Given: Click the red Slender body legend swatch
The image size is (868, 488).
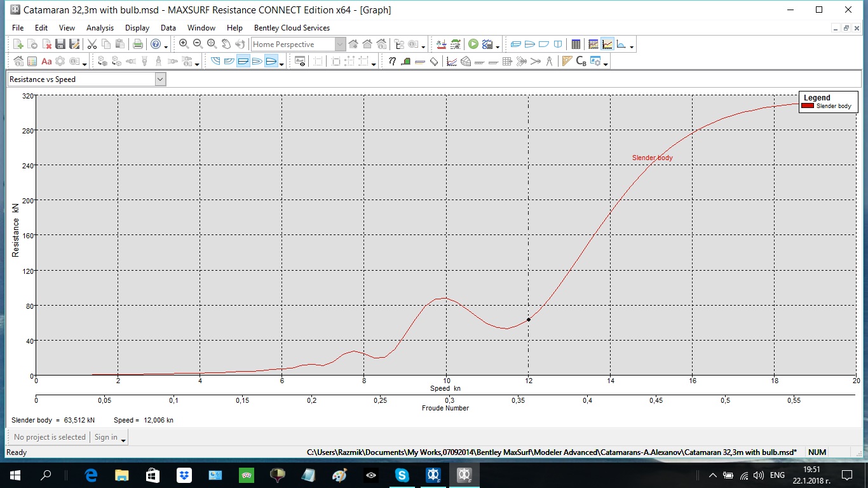Looking at the screenshot, I should coord(808,106).
